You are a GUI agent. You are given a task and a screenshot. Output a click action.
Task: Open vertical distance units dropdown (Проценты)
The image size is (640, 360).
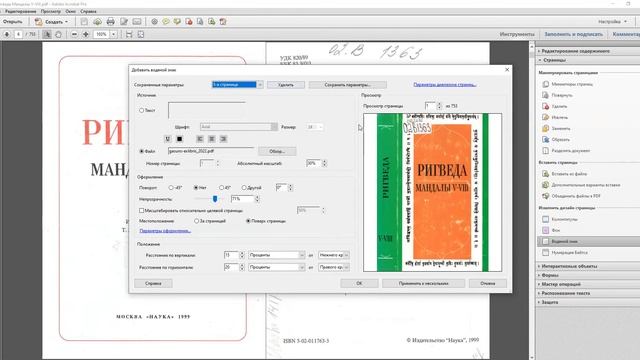[x=276, y=255]
